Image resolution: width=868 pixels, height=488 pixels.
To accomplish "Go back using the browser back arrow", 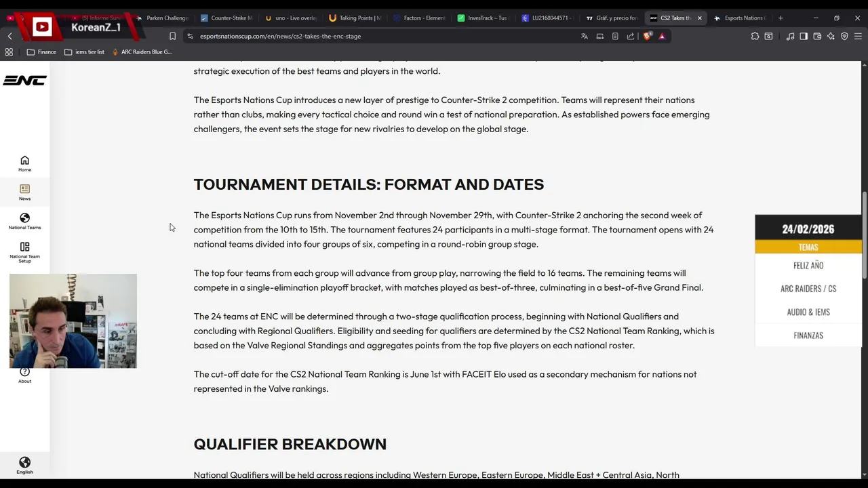I will [9, 36].
